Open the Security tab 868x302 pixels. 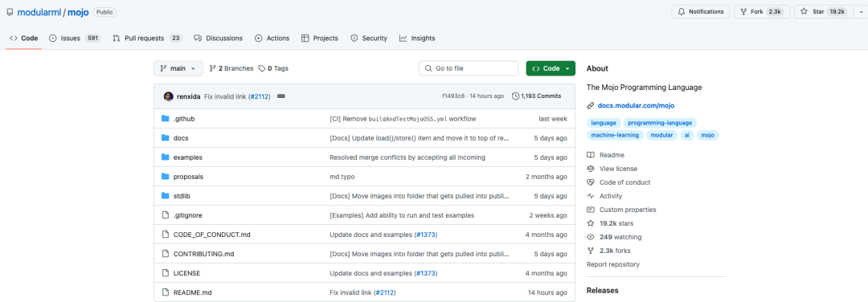point(369,39)
